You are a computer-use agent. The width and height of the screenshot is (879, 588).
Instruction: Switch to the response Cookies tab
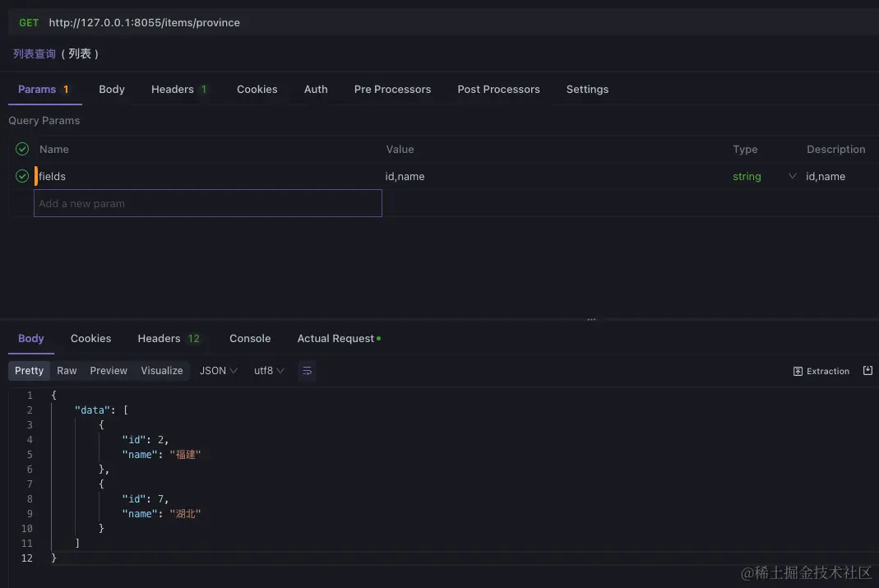90,339
